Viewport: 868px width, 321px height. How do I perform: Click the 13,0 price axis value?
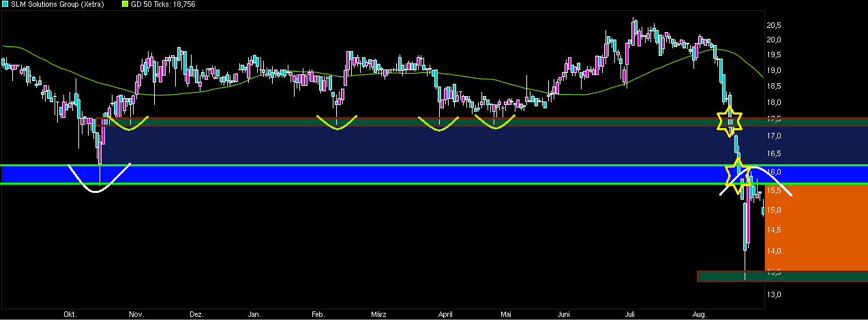click(x=774, y=294)
